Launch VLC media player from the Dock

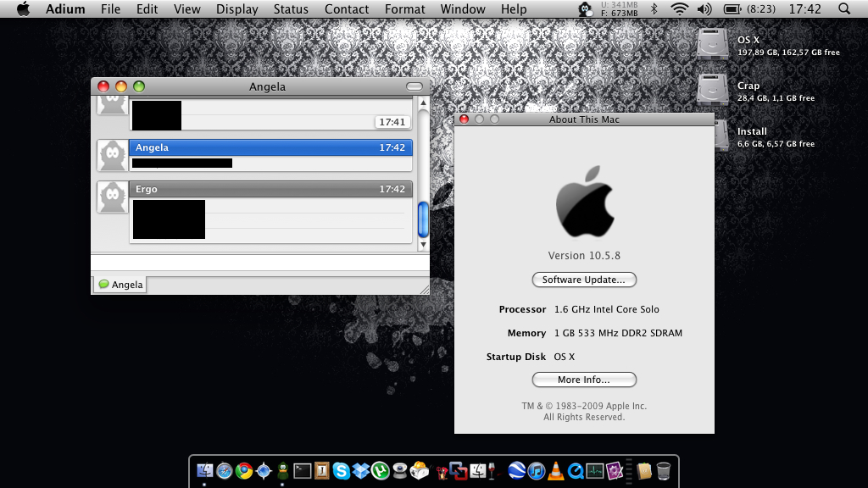pos(556,471)
